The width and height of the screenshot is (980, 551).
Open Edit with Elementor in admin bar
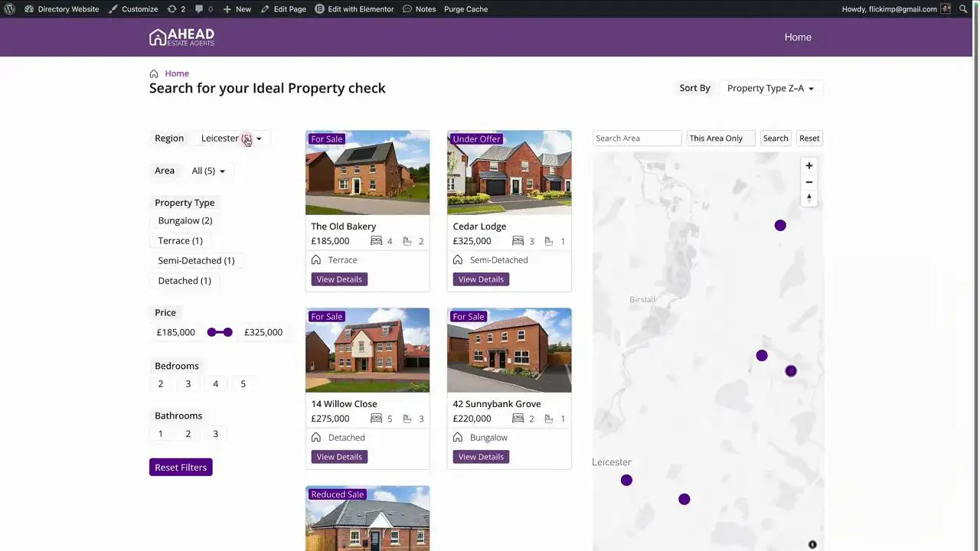(354, 9)
